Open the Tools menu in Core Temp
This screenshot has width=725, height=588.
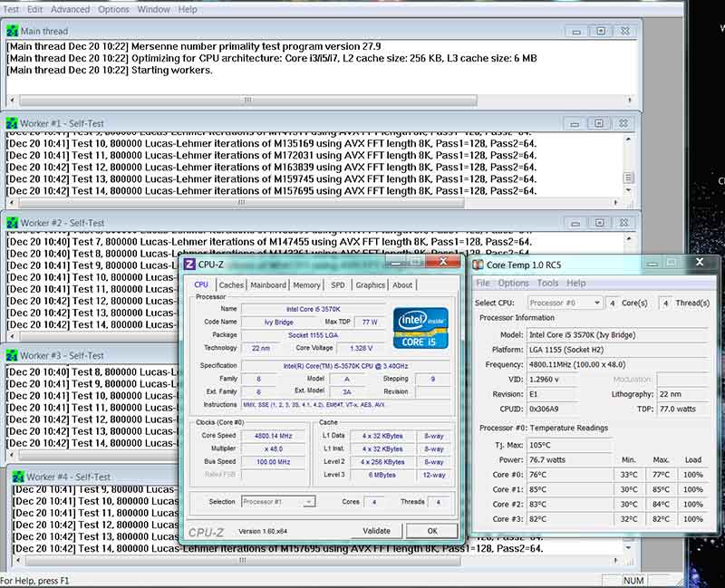(547, 283)
